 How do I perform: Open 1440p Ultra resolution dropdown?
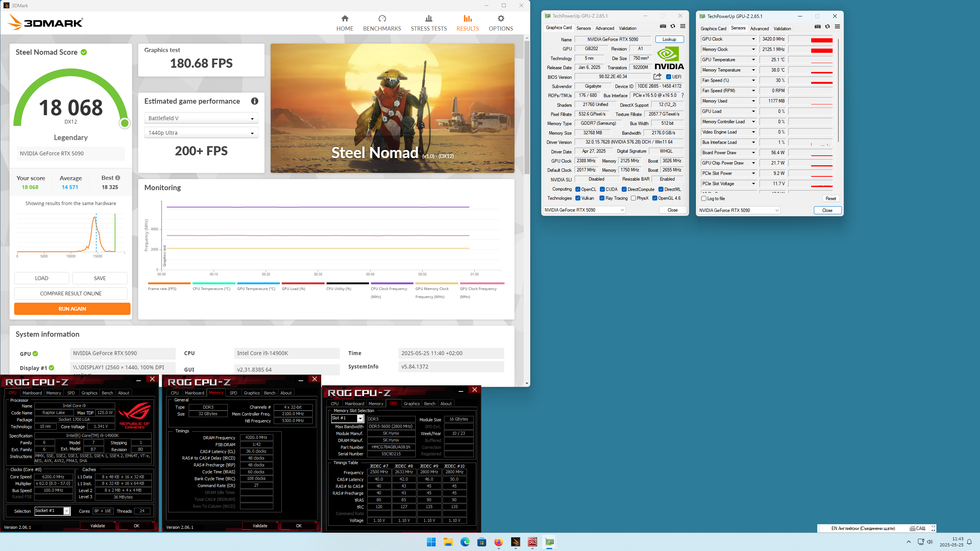[201, 133]
